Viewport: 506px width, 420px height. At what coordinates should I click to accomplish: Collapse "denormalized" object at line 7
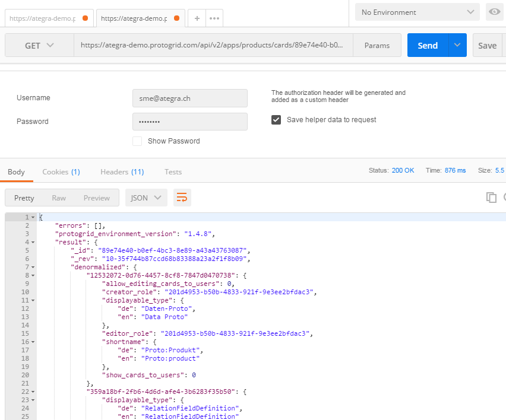(x=33, y=267)
